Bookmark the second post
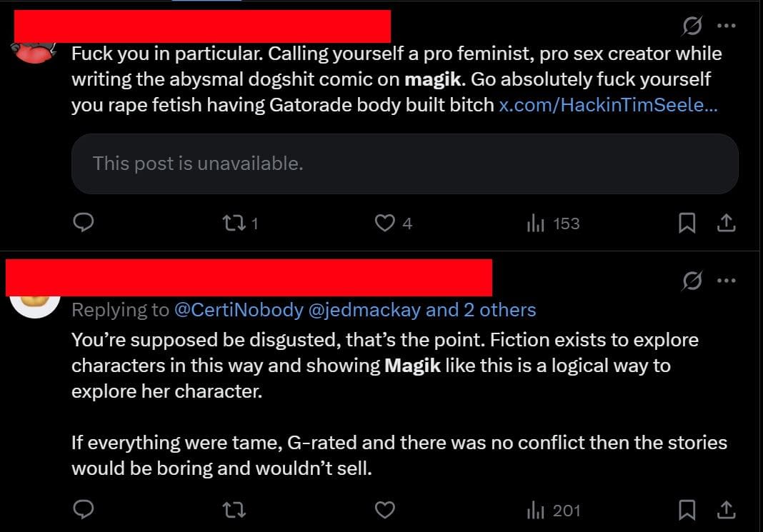Image resolution: width=763 pixels, height=532 pixels. pyautogui.click(x=687, y=510)
